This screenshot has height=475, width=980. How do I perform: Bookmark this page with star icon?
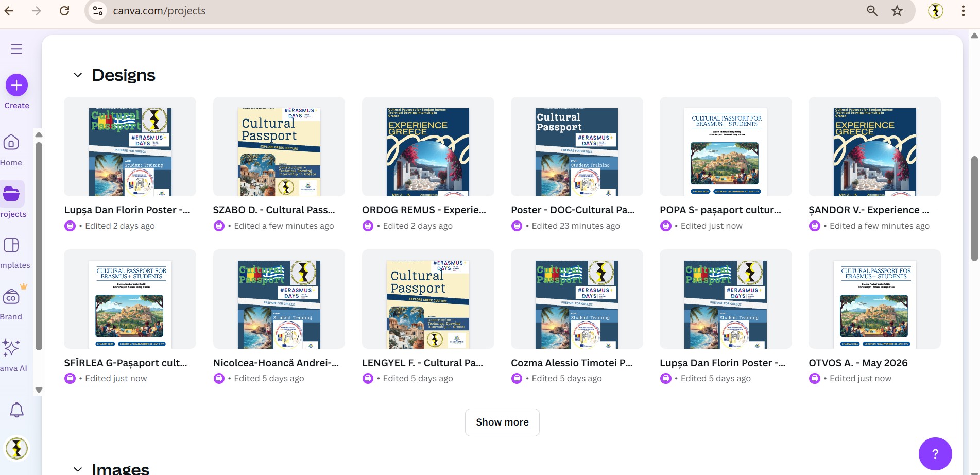click(897, 11)
